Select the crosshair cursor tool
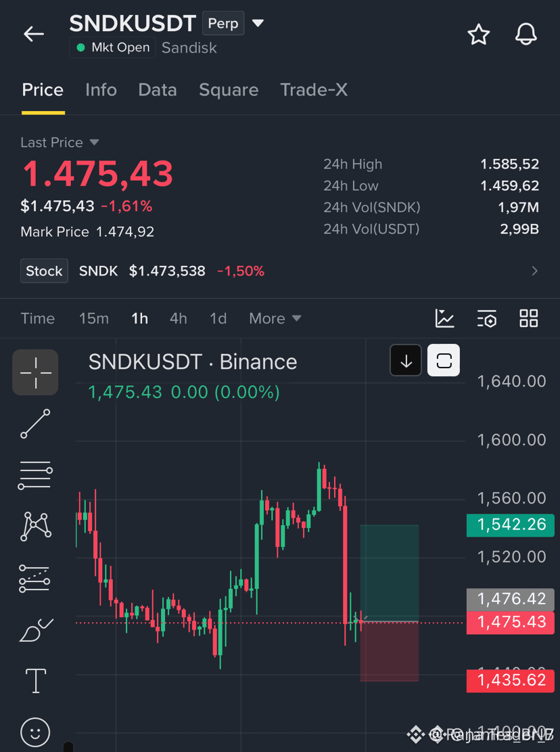560x752 pixels. pyautogui.click(x=35, y=372)
